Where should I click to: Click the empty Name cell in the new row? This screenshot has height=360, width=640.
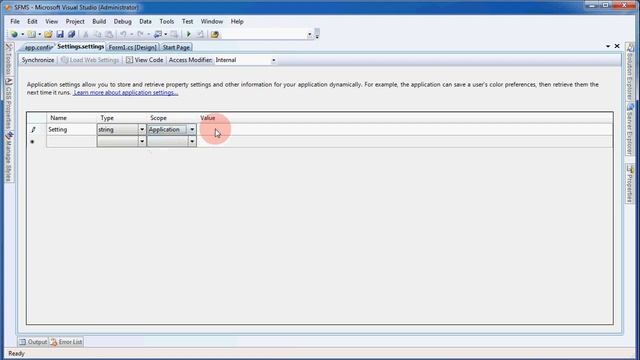(71, 141)
